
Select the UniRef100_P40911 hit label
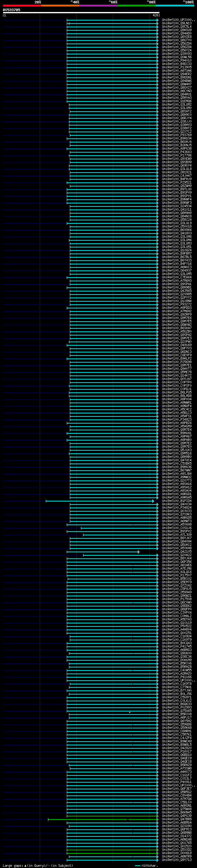click(x=176, y=782)
